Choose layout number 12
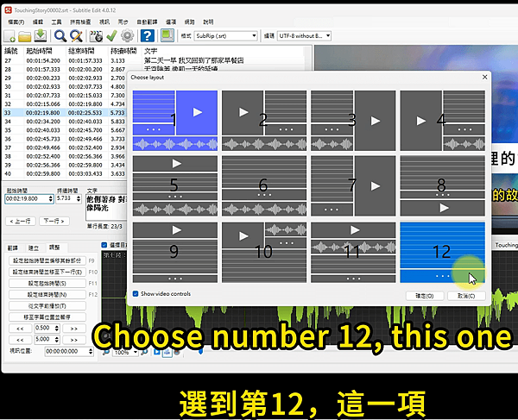The height and width of the screenshot is (420, 518). point(442,252)
